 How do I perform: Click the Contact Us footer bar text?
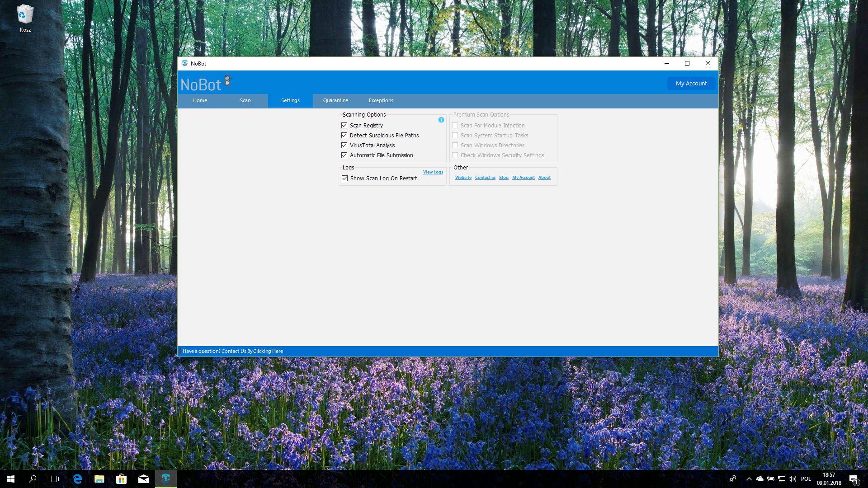[232, 351]
